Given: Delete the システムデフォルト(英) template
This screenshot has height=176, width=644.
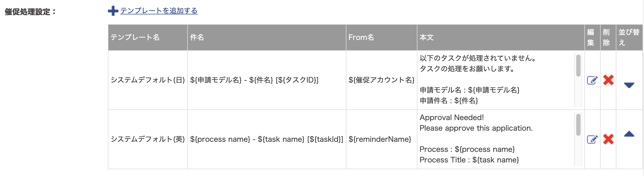Looking at the screenshot, I should (x=608, y=139).
